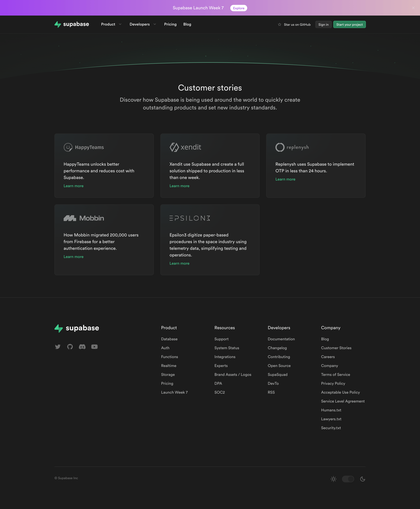Open Blog in footer Company list
420x509 pixels.
[x=325, y=339]
